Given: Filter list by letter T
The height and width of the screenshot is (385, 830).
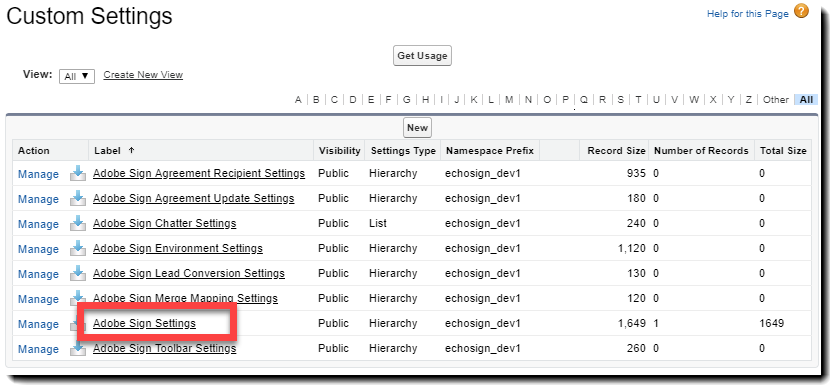Looking at the screenshot, I should (x=638, y=100).
